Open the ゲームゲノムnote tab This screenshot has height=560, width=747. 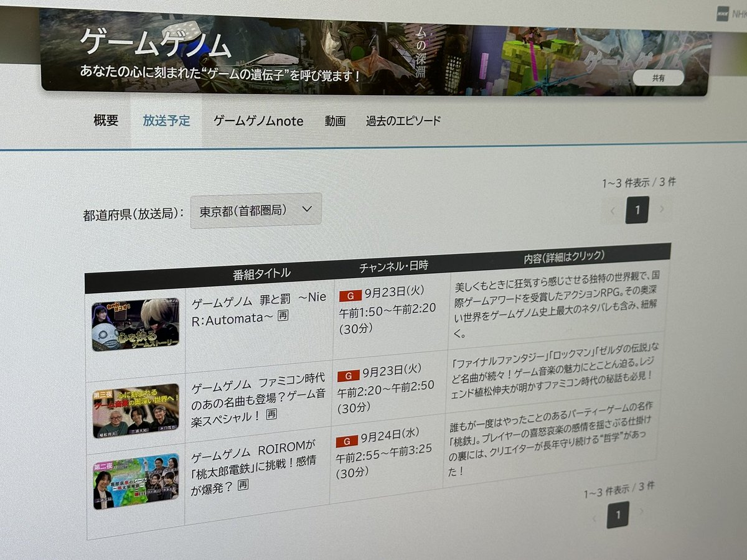click(258, 121)
